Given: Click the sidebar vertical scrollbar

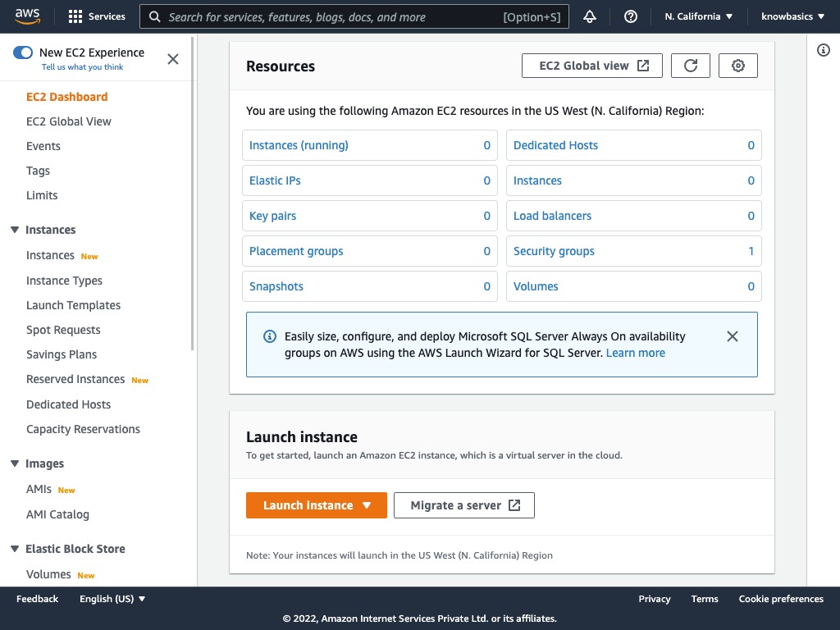Looking at the screenshot, I should click(192, 194).
